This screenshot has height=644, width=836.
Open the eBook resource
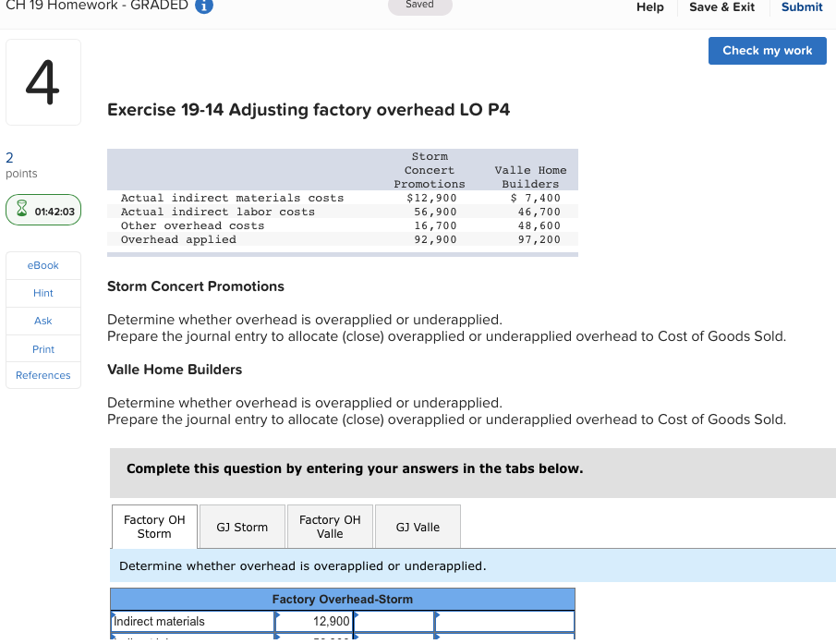[42, 265]
